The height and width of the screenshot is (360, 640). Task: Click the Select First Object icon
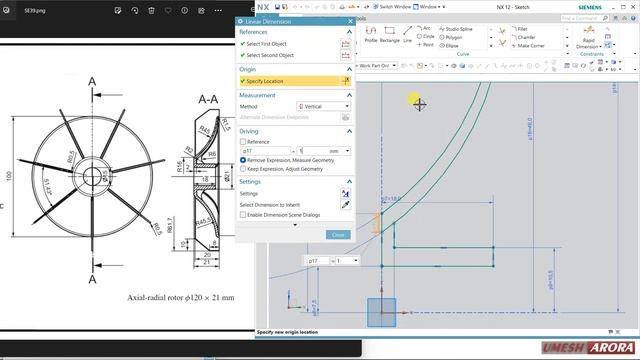[x=345, y=44]
